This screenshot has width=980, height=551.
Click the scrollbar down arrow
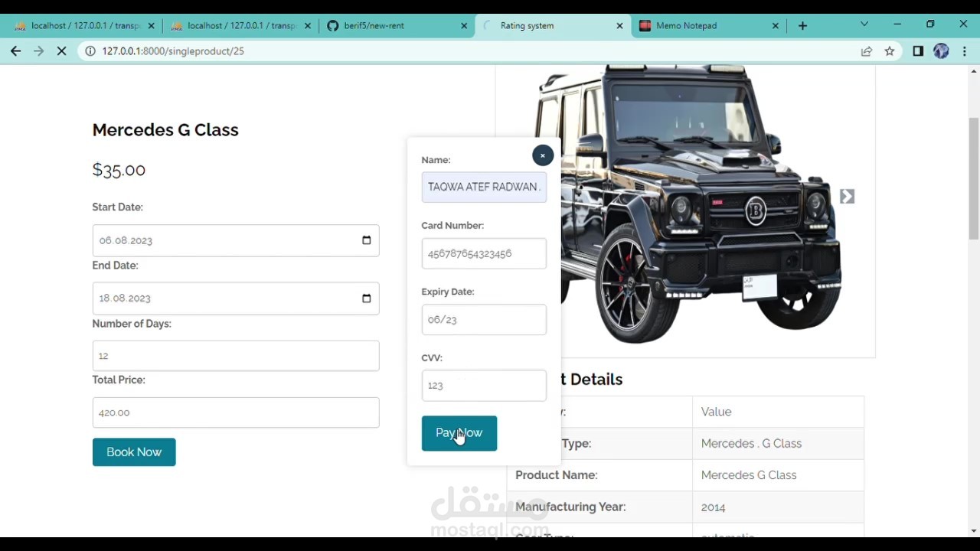pos(974,531)
